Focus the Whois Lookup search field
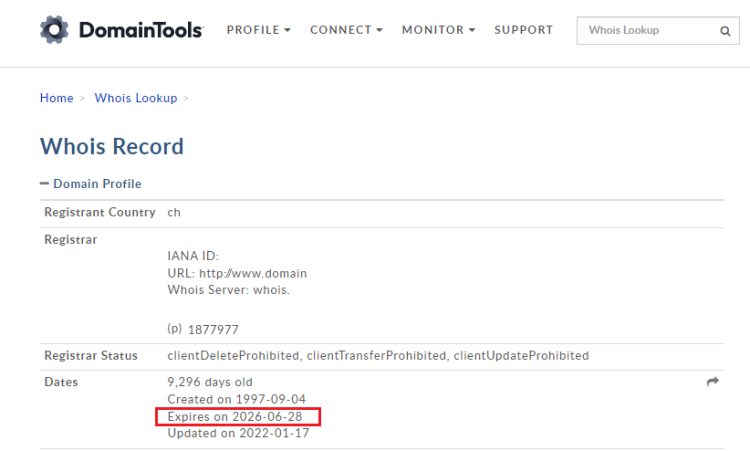The height and width of the screenshot is (451, 750). (645, 31)
